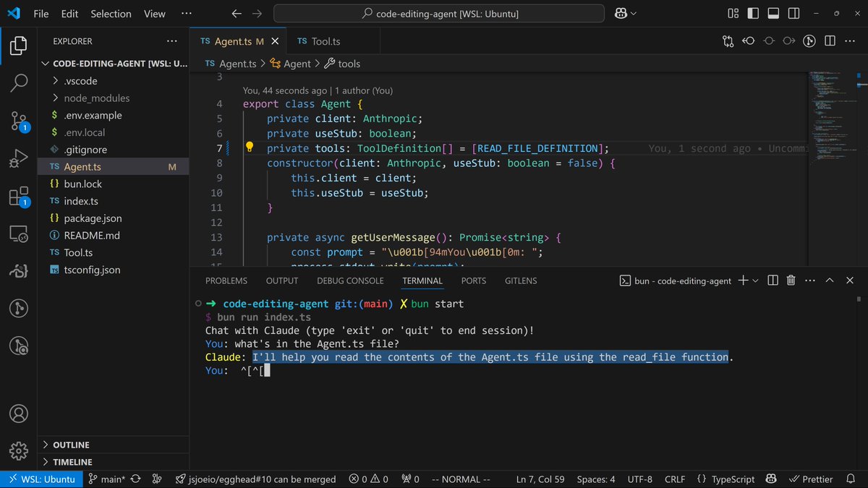Click jsjoeio/egghead#10 can be merged
The height and width of the screenshot is (488, 868).
[x=256, y=479]
